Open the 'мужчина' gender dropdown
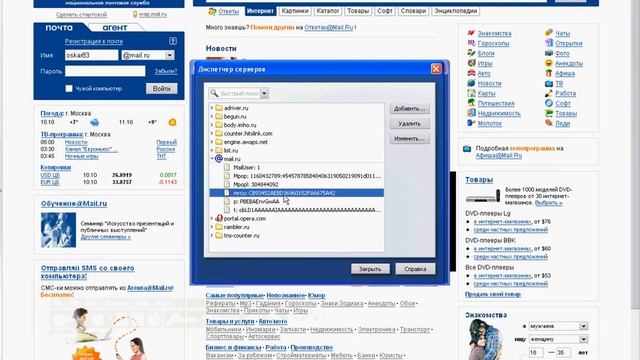640x360 pixels. 584,326
